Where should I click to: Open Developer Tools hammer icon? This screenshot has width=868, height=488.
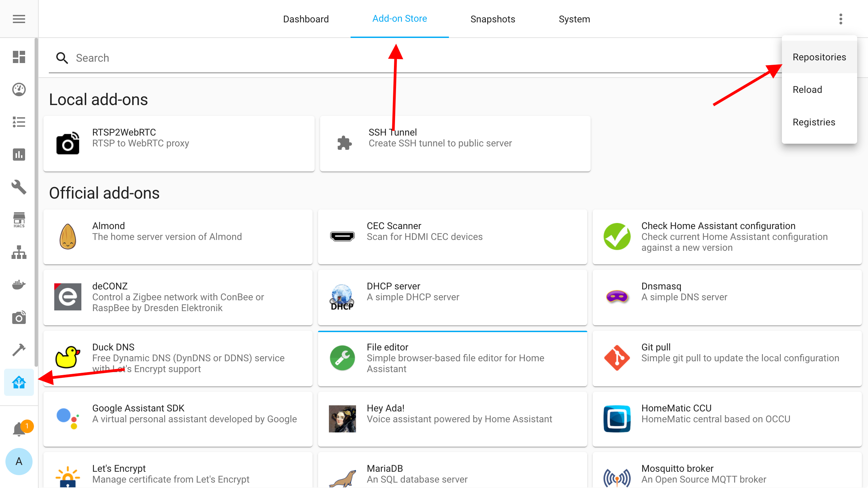[x=19, y=350]
